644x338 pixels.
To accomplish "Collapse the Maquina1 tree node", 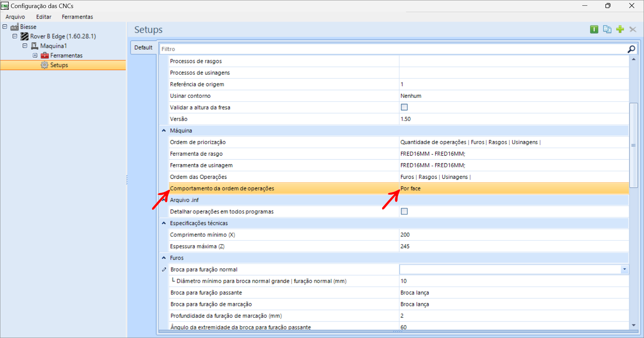I will [x=25, y=46].
